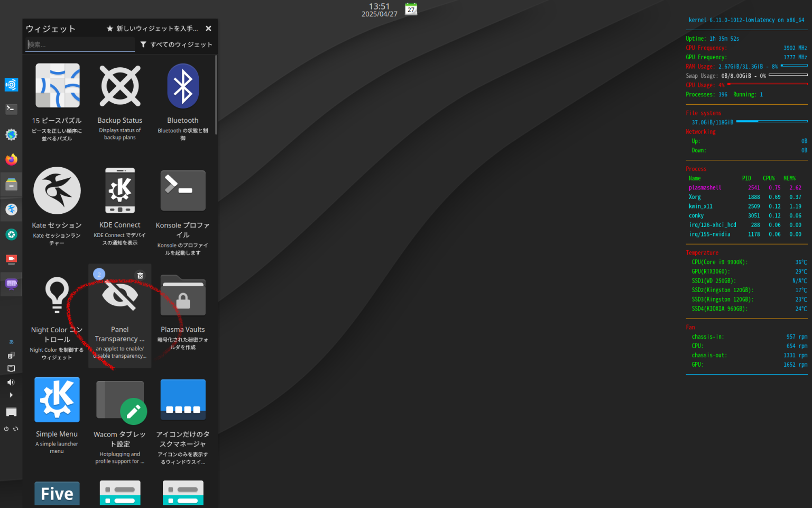The image size is (812, 508).
Task: Click the 'Processes: 396' text
Action: pyautogui.click(x=707, y=95)
